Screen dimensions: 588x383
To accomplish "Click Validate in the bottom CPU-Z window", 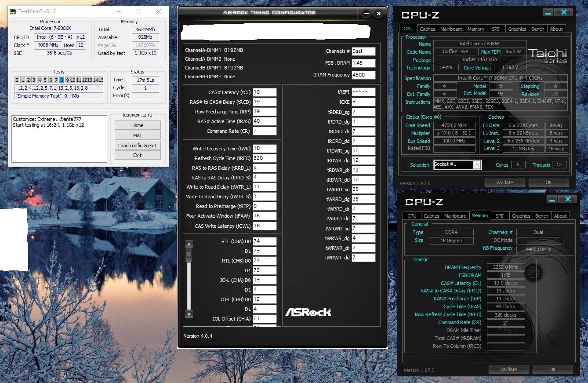I will click(508, 369).
